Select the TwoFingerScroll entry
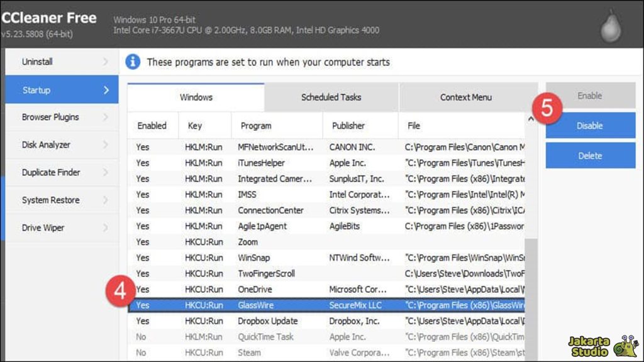644x362 pixels. (326, 273)
